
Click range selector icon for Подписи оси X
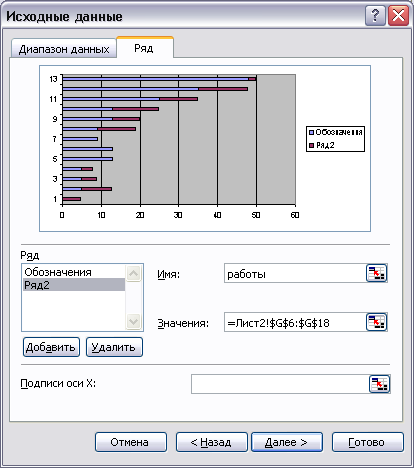380,384
